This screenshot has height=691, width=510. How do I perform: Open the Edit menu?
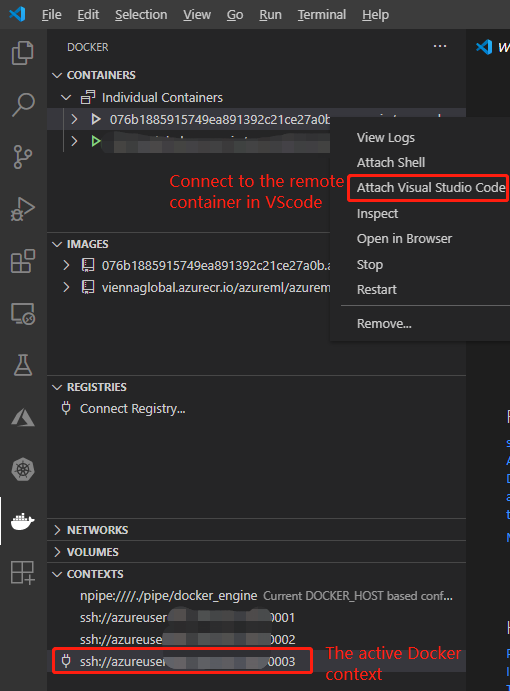pyautogui.click(x=88, y=15)
